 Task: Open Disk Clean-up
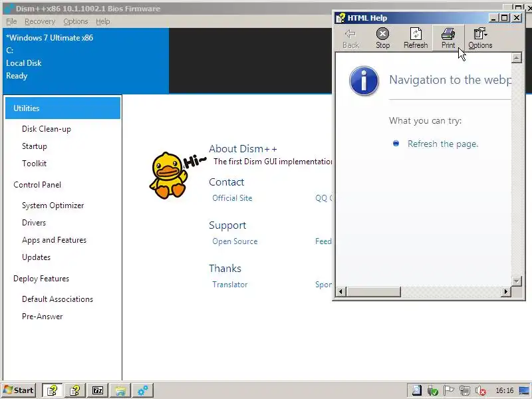(46, 129)
